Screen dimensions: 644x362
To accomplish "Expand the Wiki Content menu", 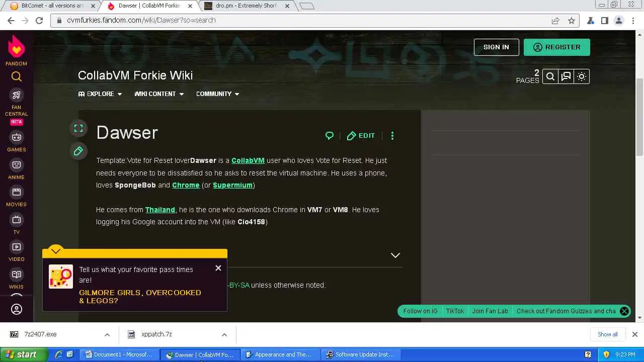I will pos(159,94).
